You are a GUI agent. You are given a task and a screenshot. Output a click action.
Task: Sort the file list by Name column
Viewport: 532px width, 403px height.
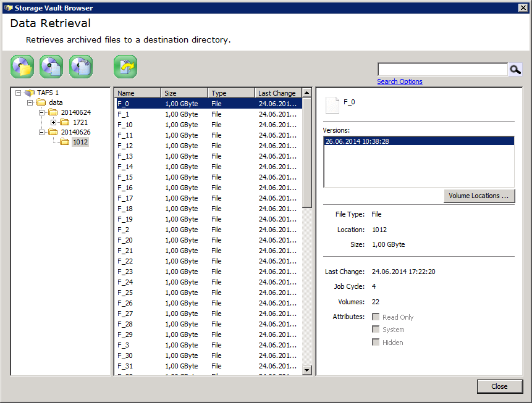(138, 93)
